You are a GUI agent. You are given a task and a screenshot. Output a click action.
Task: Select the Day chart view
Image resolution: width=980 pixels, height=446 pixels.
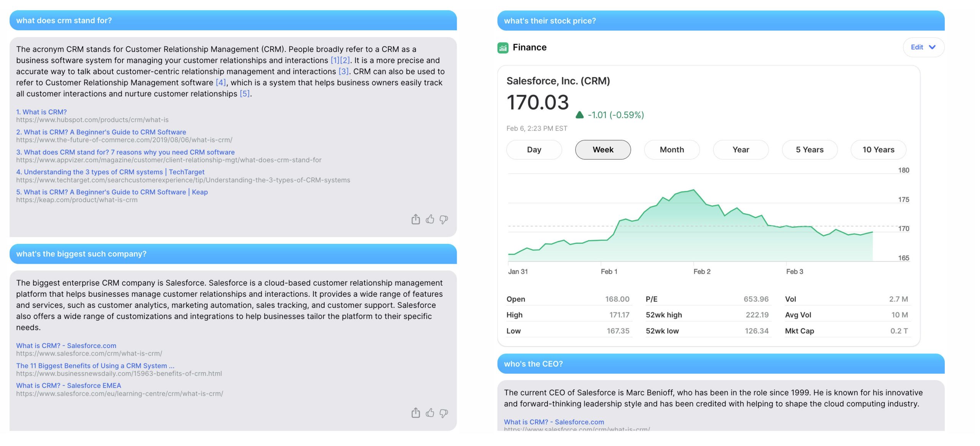click(534, 149)
